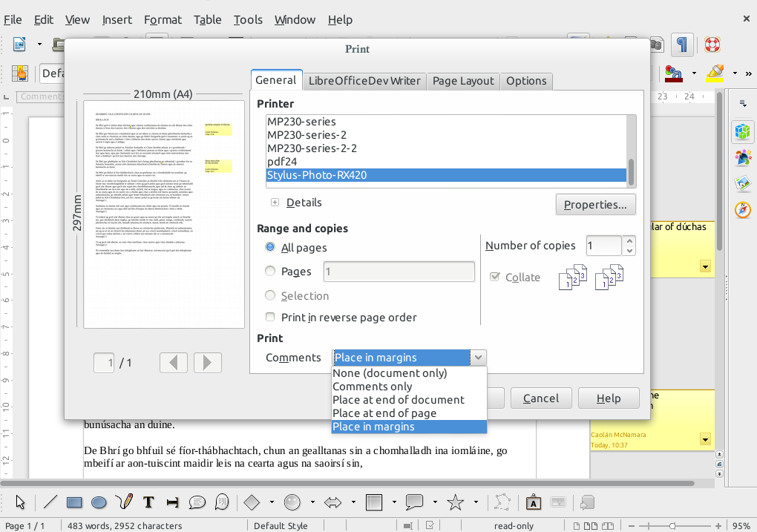Open the sidebar Navigator compass icon
Viewport: 757px width, 532px height.
coord(742,210)
